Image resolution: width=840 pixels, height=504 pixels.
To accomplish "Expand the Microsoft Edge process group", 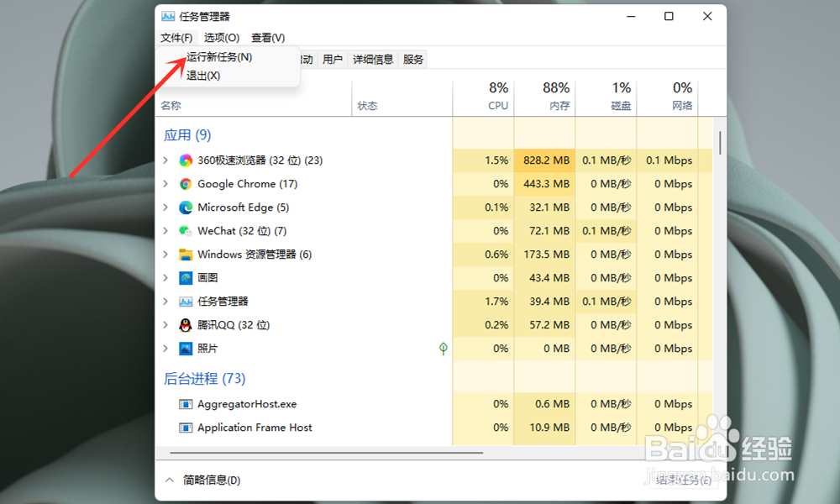I will (x=165, y=207).
